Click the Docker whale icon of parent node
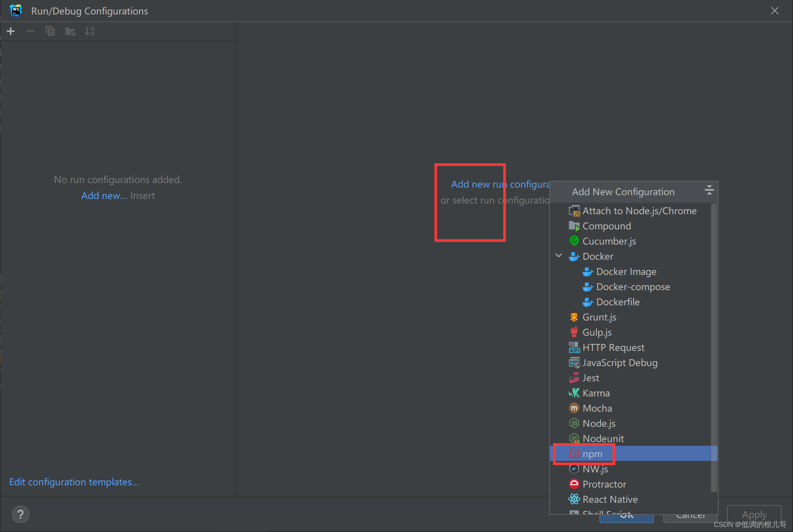Viewport: 793px width, 532px height. 574,256
